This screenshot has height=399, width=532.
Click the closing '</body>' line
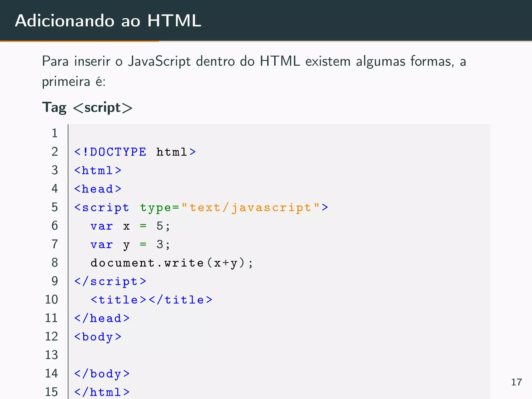tap(102, 374)
